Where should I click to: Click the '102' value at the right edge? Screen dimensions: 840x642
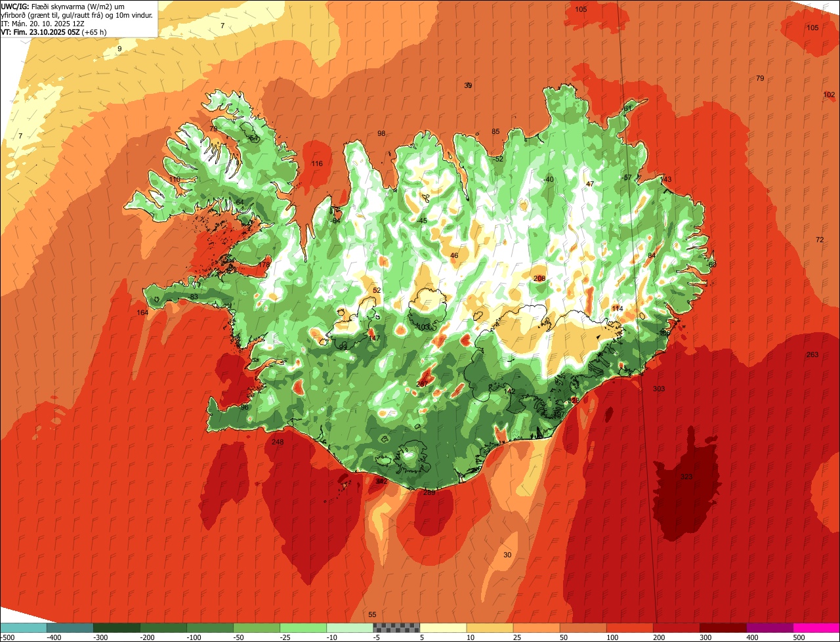(829, 95)
